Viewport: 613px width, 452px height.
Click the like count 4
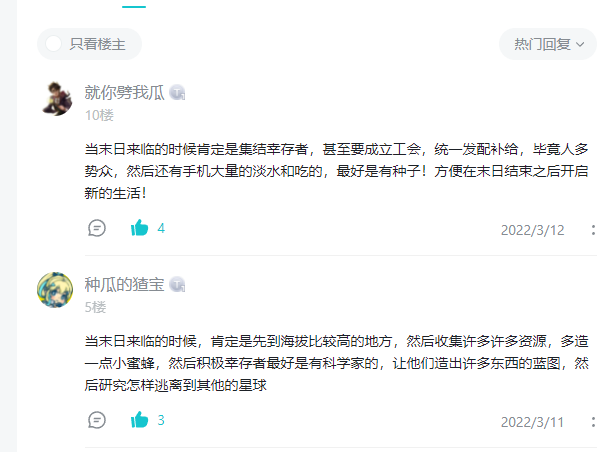[x=161, y=228]
